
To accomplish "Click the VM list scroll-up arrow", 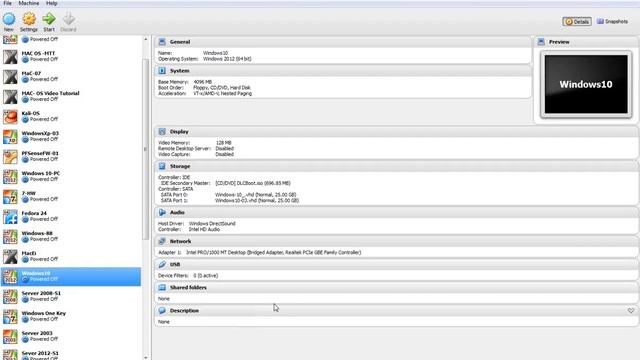I will [x=146, y=39].
